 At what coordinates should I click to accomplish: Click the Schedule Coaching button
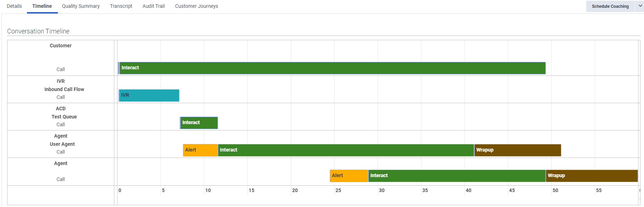pyautogui.click(x=610, y=6)
